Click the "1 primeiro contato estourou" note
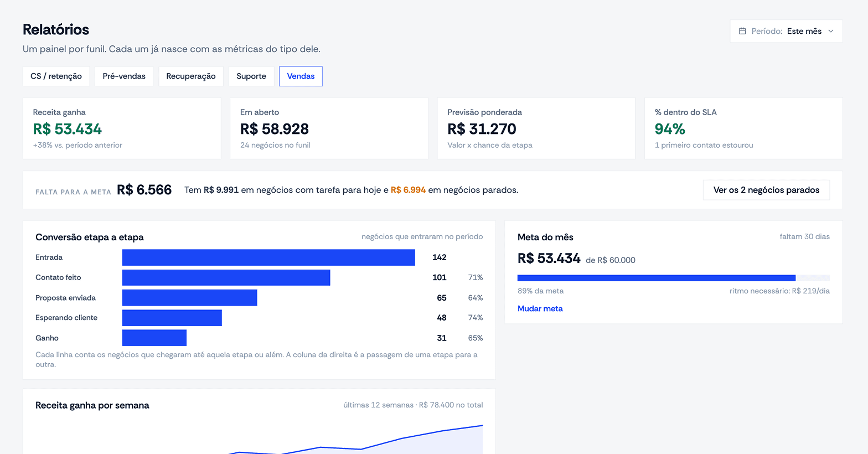 point(704,145)
